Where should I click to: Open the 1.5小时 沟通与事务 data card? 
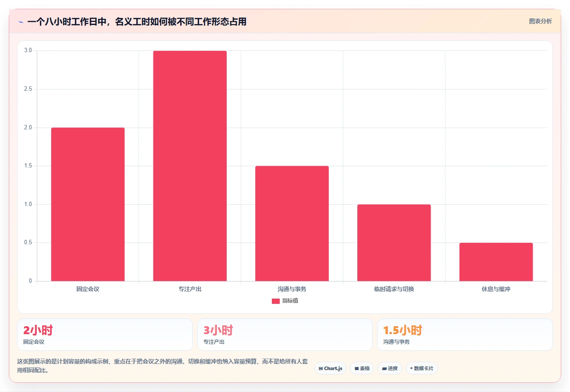coord(465,335)
